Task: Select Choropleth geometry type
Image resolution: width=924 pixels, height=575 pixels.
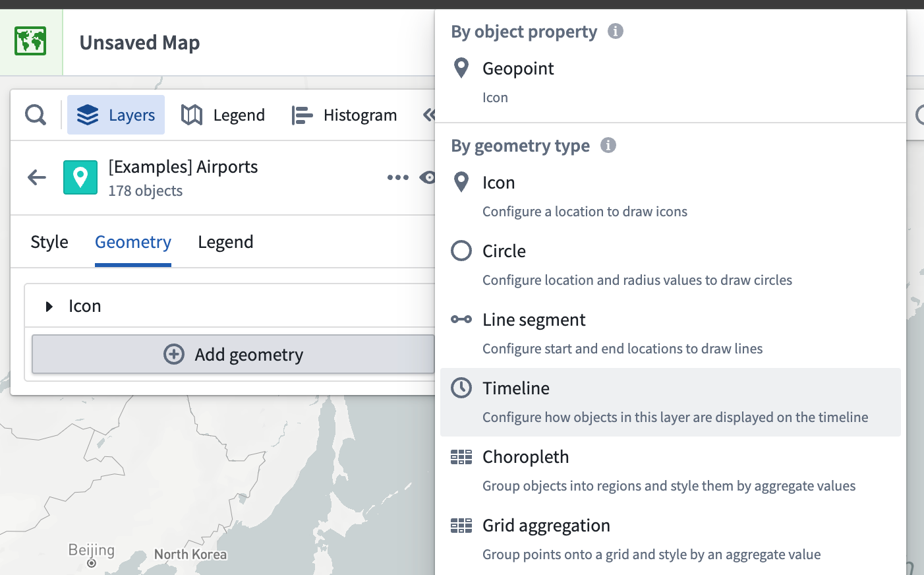Action: click(x=525, y=457)
